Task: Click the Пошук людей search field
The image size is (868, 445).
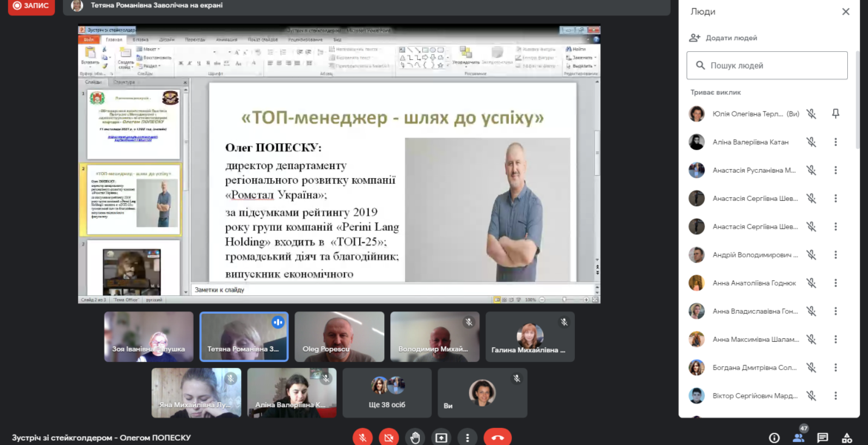Action: tap(766, 65)
